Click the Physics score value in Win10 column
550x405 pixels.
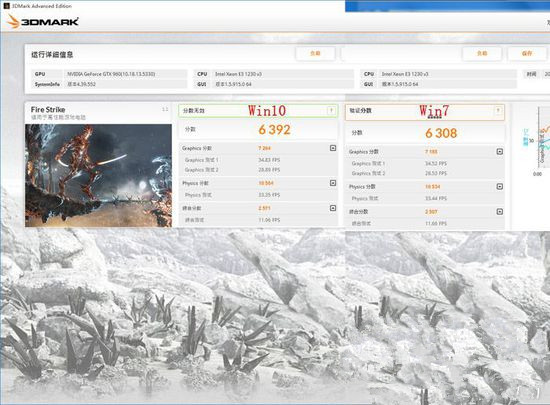click(x=266, y=183)
